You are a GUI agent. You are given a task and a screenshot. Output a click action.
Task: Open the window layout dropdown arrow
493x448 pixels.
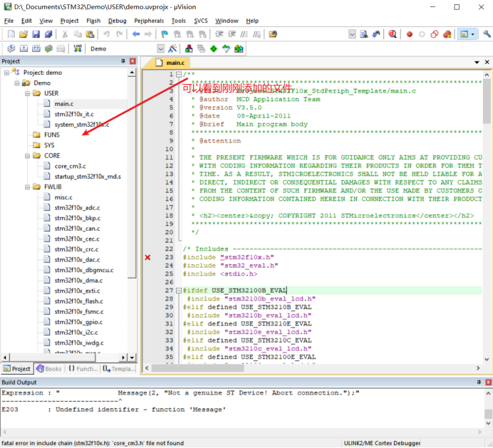pos(472,34)
